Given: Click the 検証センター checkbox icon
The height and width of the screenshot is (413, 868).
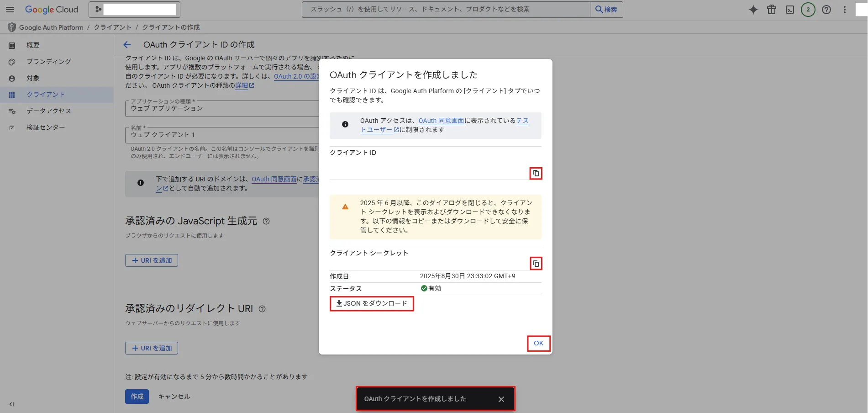Looking at the screenshot, I should coord(12,128).
